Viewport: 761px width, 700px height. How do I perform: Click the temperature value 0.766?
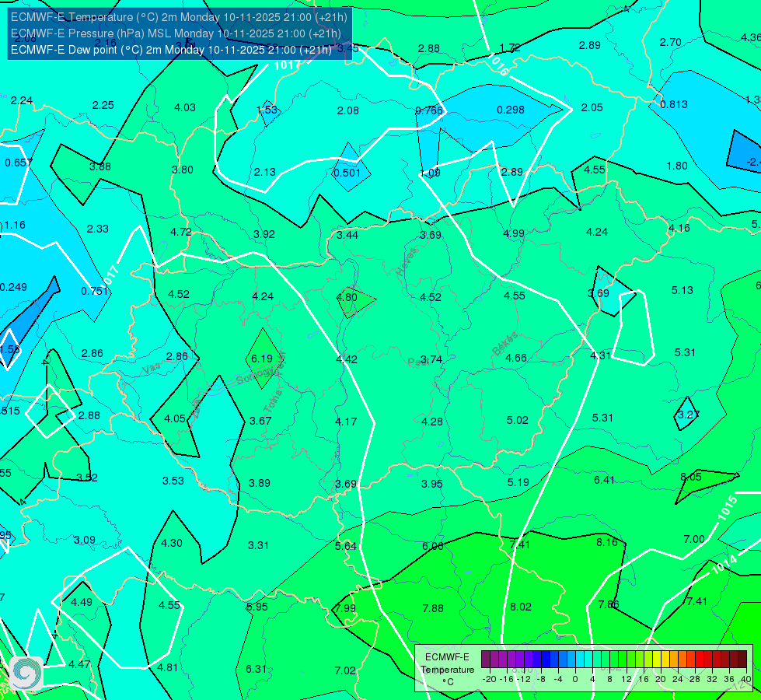point(429,110)
